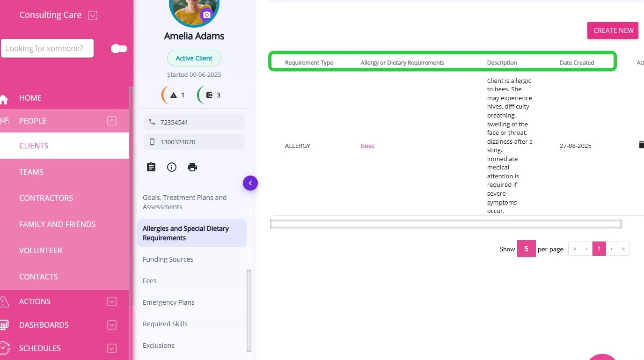Collapse the client side panel with purple arrow
The width and height of the screenshot is (644, 360).
(x=250, y=183)
